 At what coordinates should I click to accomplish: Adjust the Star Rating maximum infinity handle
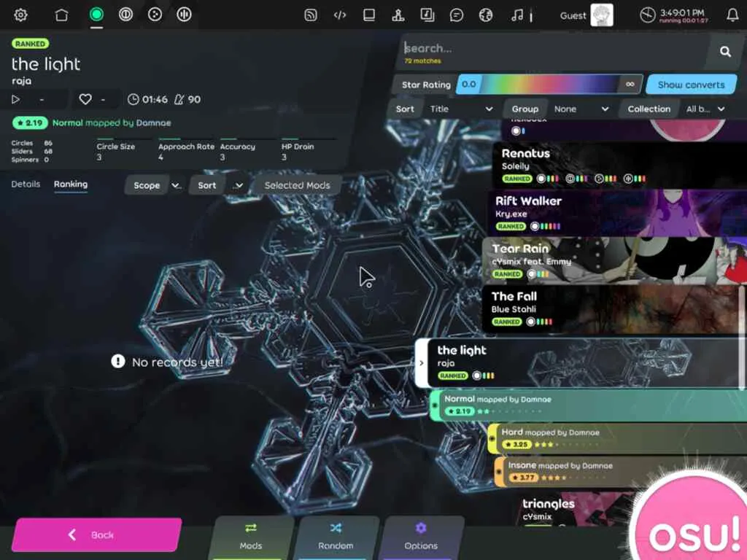(x=630, y=85)
